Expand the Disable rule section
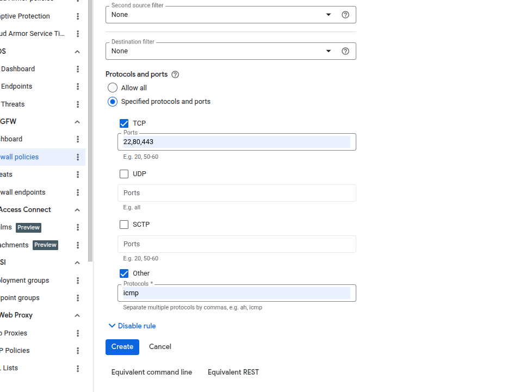 coord(132,326)
